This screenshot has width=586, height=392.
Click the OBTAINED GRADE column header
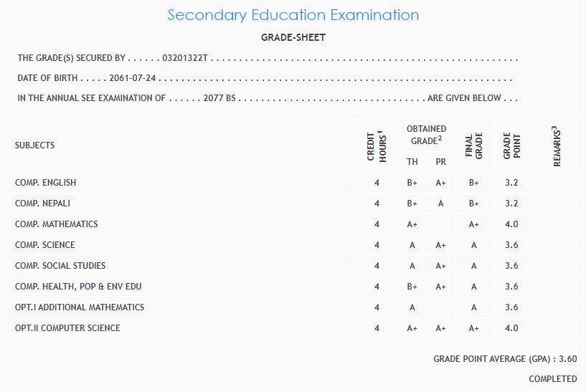(x=426, y=135)
